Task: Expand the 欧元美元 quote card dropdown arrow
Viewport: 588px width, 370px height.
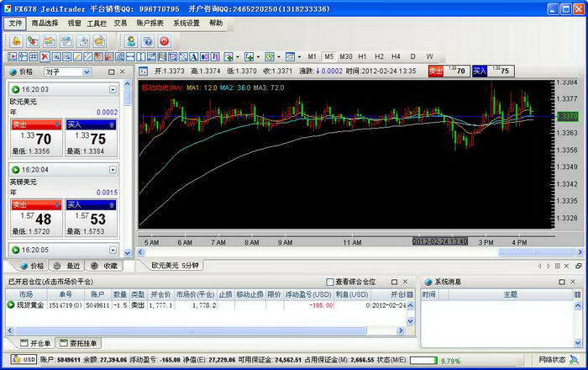Action: click(x=113, y=88)
